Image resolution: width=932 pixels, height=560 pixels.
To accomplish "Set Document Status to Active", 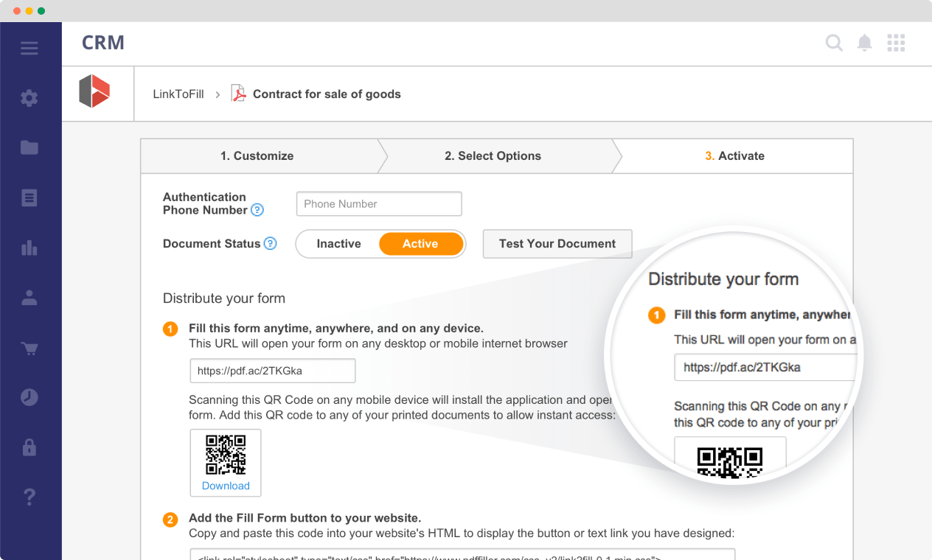I will (420, 244).
